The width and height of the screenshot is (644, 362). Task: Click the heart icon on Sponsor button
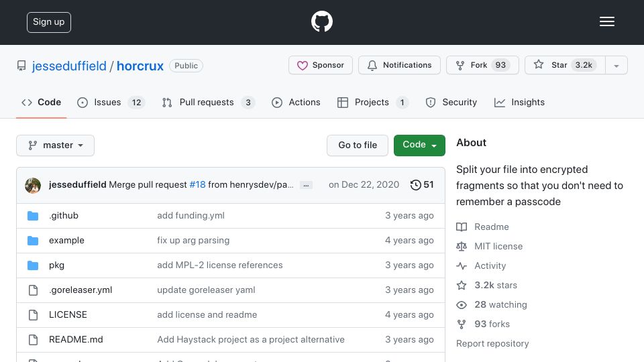tap(303, 65)
